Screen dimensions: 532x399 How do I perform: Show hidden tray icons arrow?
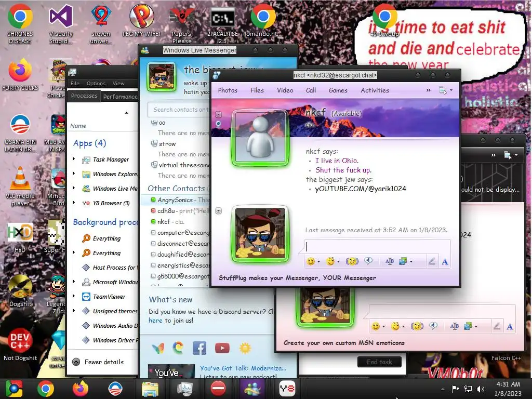[443, 389]
